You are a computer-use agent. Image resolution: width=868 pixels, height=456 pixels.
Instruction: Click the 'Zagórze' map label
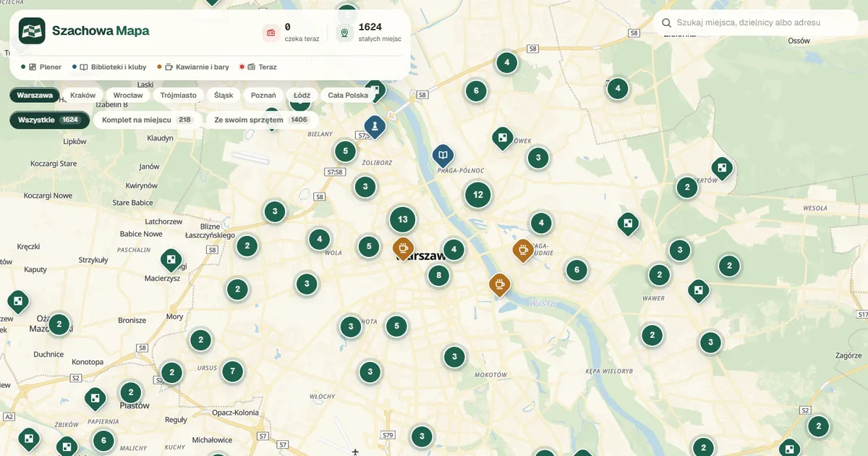pos(848,356)
